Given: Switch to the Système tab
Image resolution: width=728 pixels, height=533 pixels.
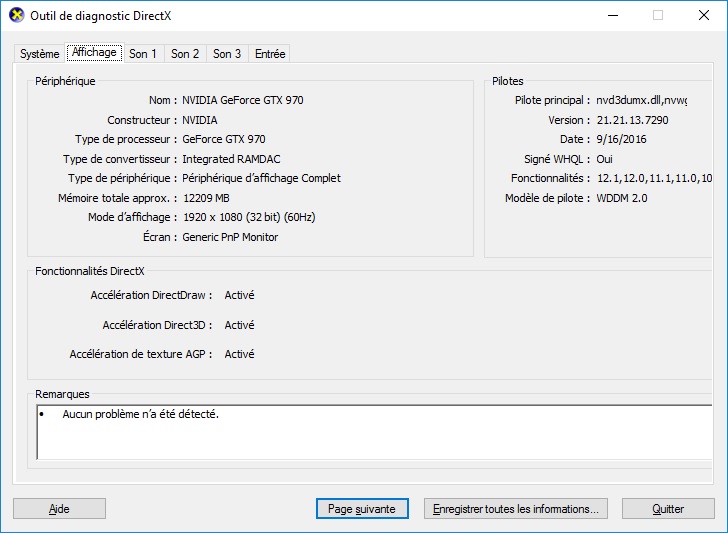Looking at the screenshot, I should tap(40, 54).
